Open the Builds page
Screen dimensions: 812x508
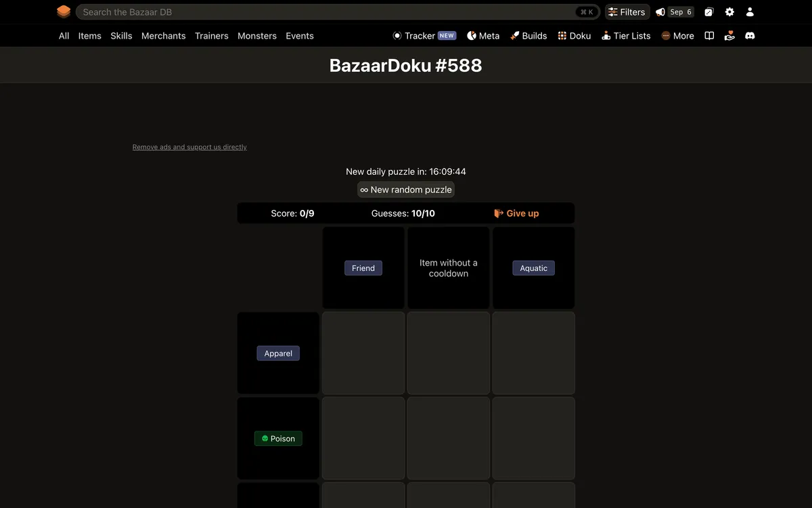528,36
